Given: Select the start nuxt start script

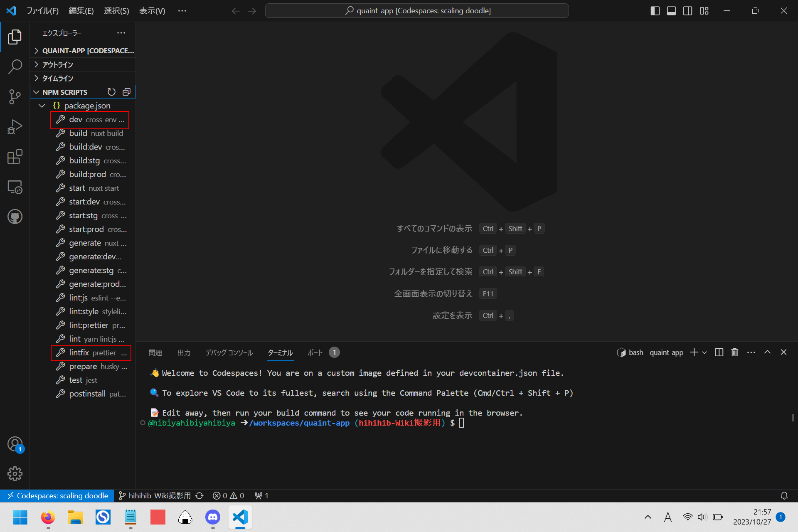Looking at the screenshot, I should pyautogui.click(x=83, y=188).
